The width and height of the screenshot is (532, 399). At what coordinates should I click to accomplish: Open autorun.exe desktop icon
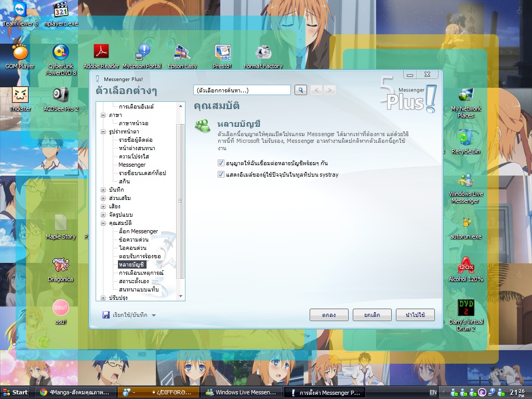466,228
